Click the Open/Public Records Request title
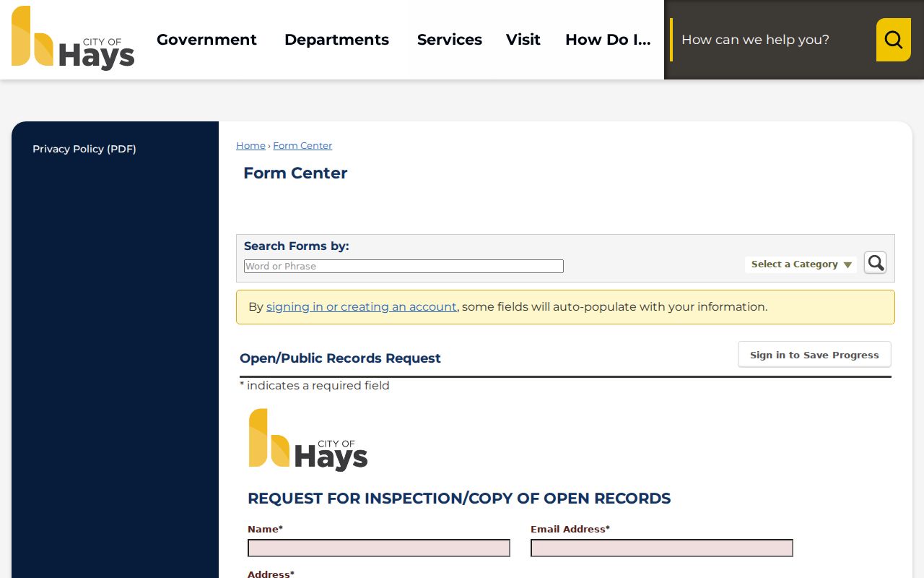 (x=340, y=358)
